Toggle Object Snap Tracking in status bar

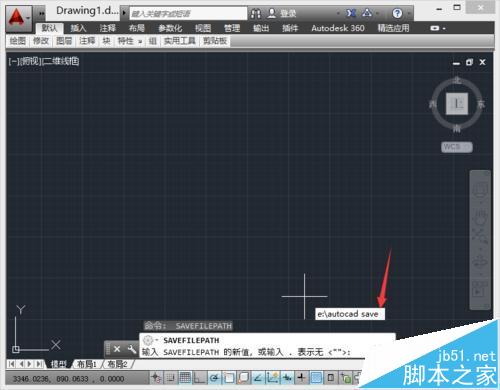[258, 378]
